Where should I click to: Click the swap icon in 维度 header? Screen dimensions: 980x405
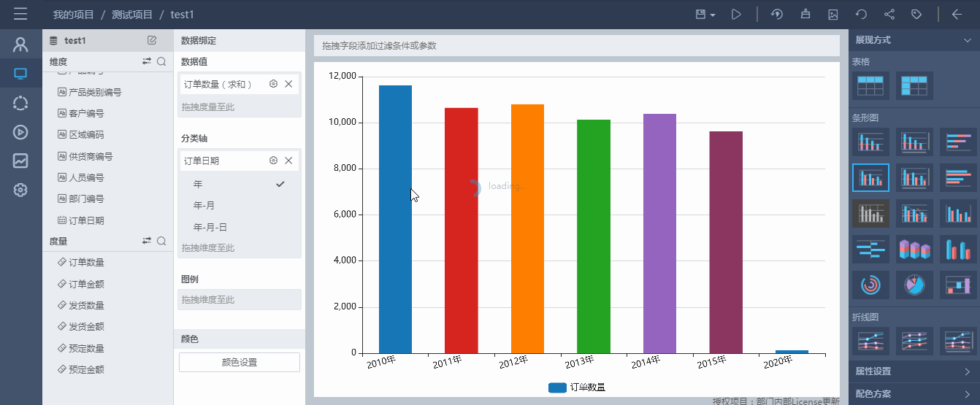tap(147, 61)
